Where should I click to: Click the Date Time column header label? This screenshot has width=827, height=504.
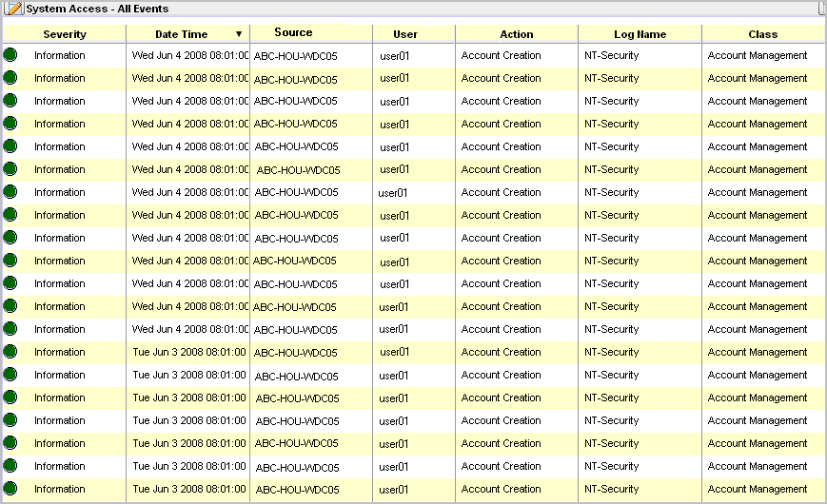point(181,34)
